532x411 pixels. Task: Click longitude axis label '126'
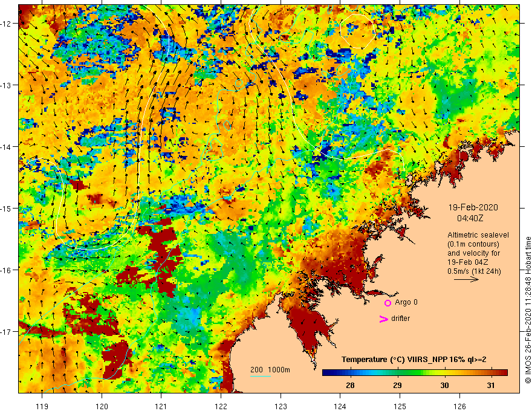[x=459, y=406]
